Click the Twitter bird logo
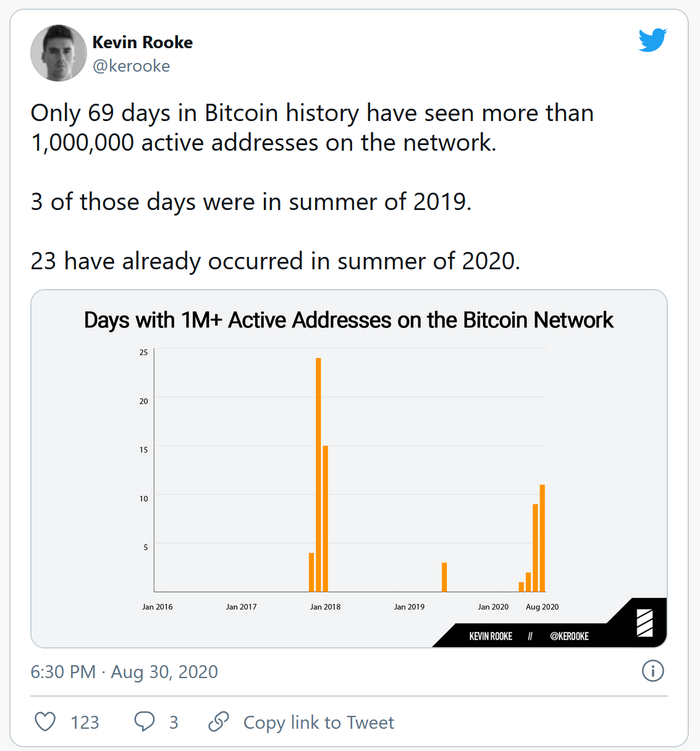 click(652, 40)
